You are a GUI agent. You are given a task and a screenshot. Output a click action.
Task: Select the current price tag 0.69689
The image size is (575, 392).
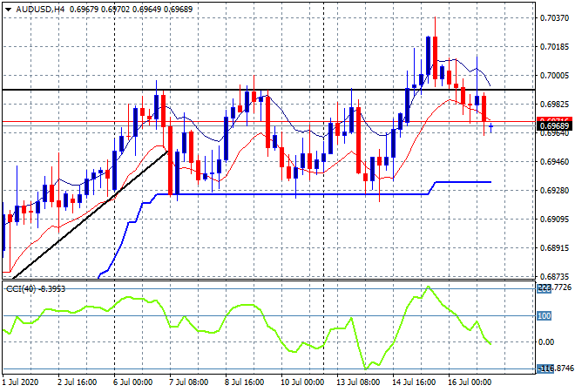pyautogui.click(x=554, y=126)
